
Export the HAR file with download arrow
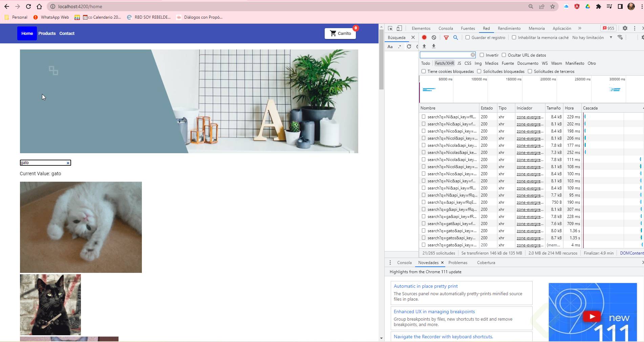tap(433, 46)
